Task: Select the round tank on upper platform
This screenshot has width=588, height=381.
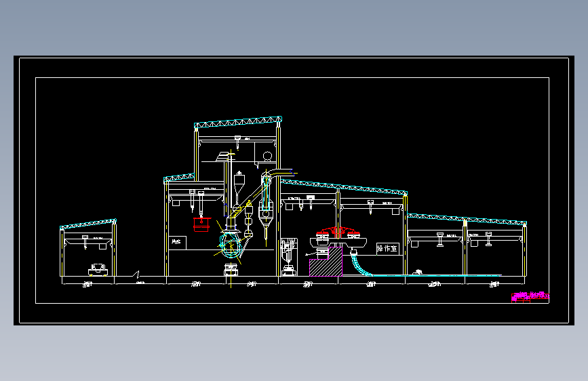Action: pyautogui.click(x=267, y=156)
